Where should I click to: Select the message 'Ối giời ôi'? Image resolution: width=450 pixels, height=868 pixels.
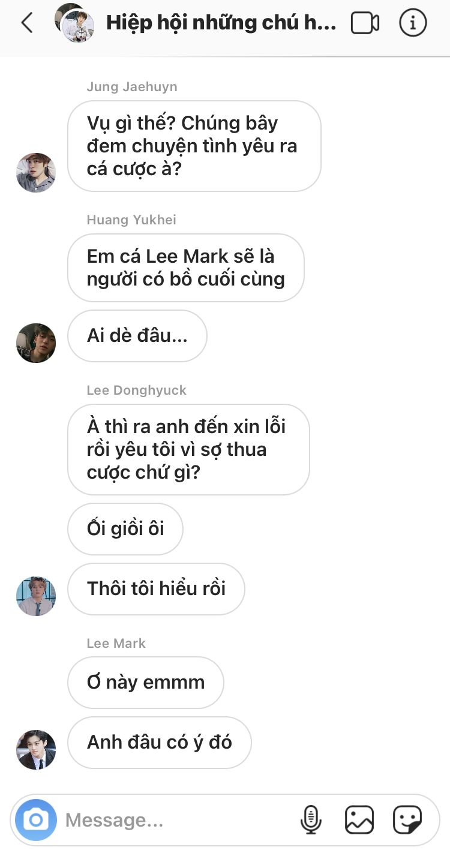(125, 529)
